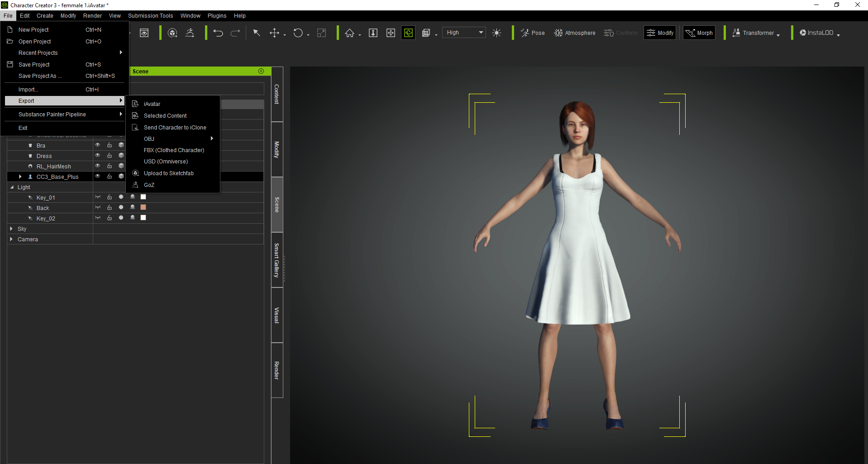Pick the Back light orange color swatch
The height and width of the screenshot is (464, 868).
(x=143, y=207)
